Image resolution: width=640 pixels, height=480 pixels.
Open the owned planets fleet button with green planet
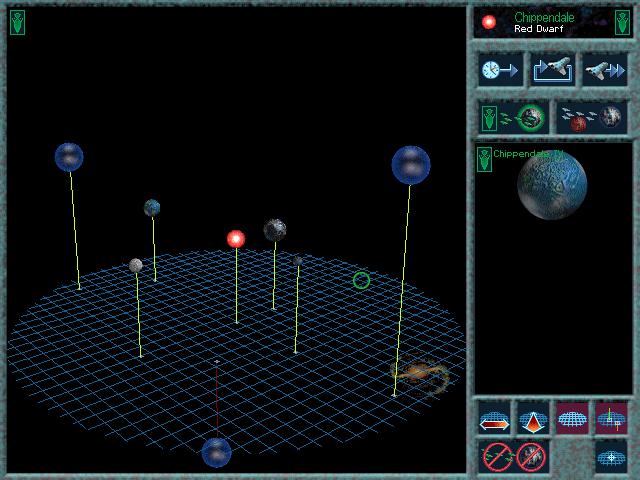[x=513, y=118]
